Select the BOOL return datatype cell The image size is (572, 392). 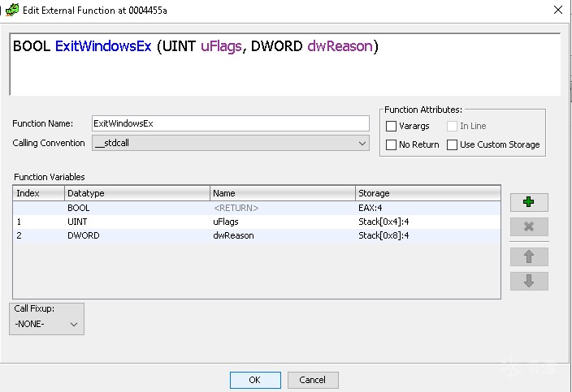(x=137, y=208)
